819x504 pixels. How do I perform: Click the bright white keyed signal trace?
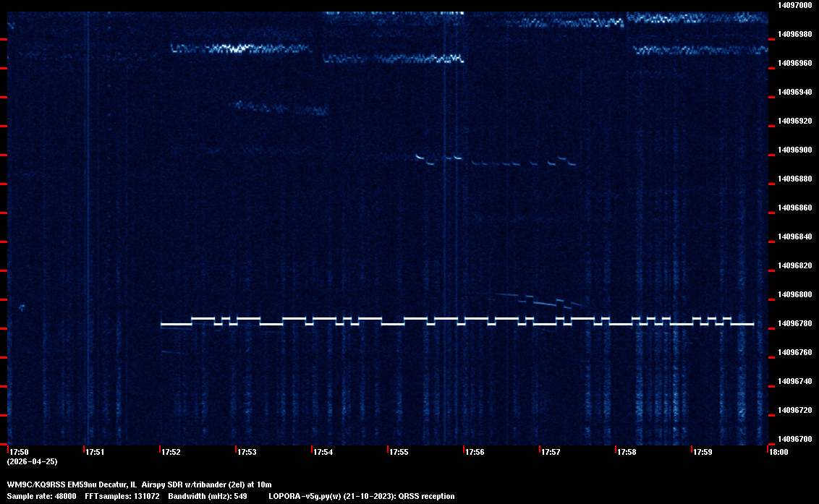(x=456, y=323)
